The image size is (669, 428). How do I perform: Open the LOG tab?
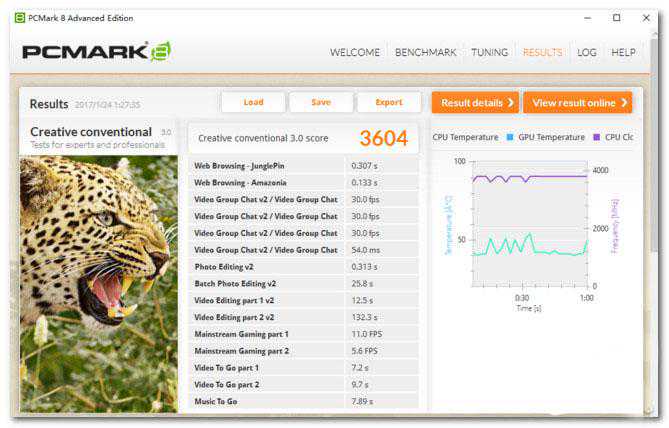click(x=587, y=53)
